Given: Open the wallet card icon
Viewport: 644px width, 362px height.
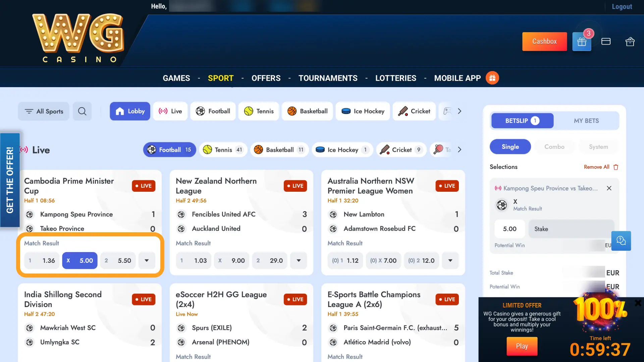Looking at the screenshot, I should point(606,42).
